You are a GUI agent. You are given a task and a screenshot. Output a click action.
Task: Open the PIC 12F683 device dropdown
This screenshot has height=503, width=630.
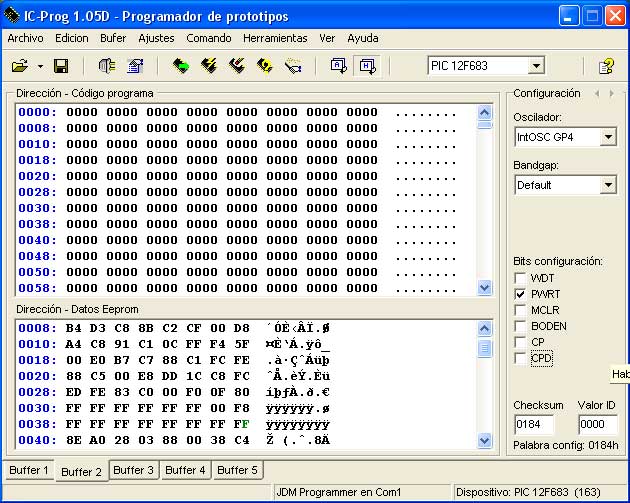[536, 66]
